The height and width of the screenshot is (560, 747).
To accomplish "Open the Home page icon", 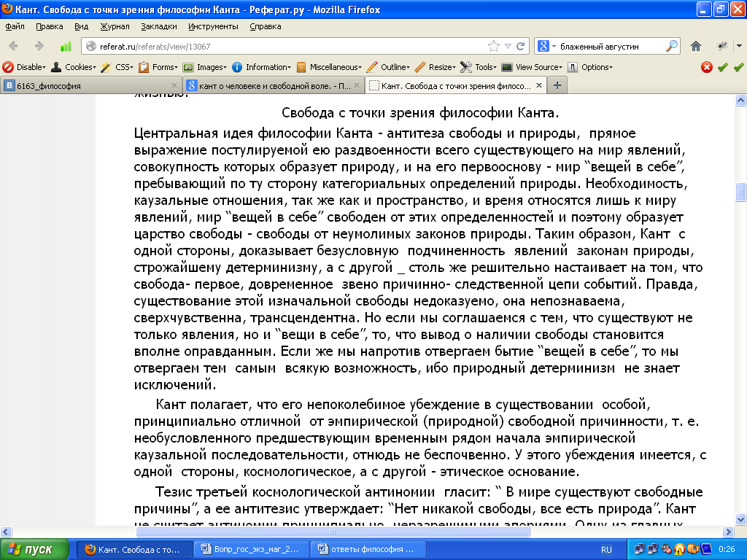I will coord(695,46).
